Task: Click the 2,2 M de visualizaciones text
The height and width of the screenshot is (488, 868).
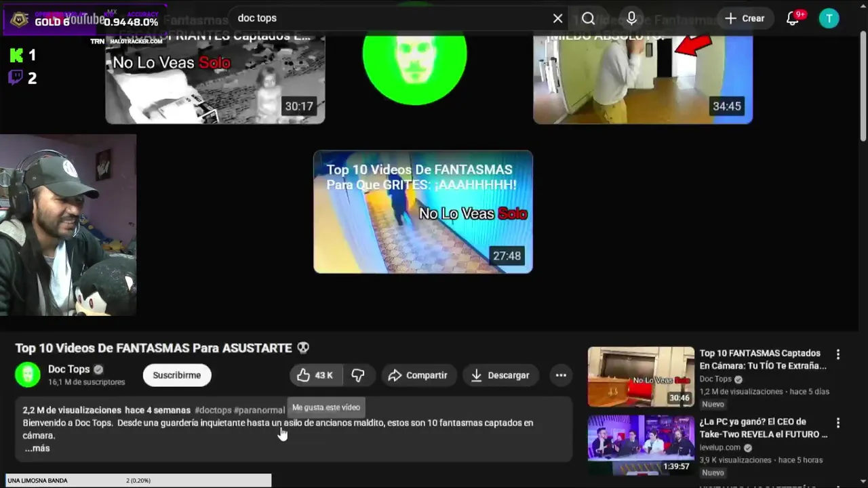Action: coord(72,410)
